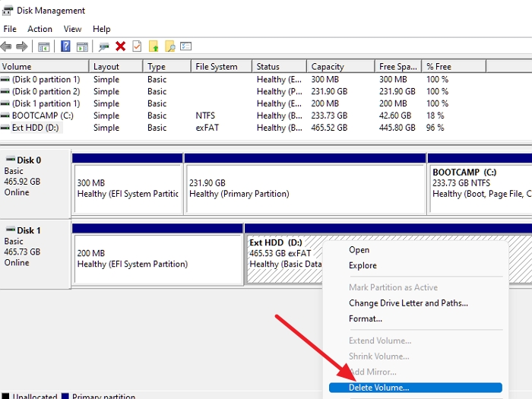Open the Action menu

click(40, 29)
